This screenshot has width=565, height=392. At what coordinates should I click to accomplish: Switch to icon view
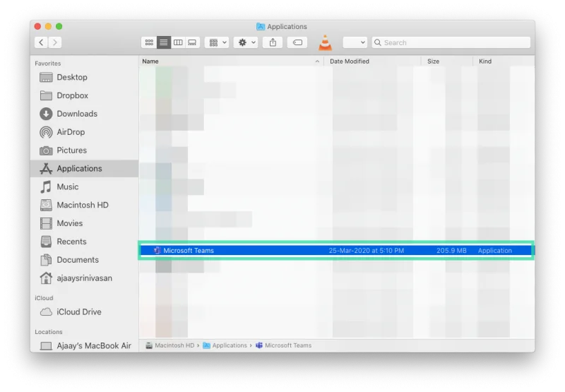(149, 42)
